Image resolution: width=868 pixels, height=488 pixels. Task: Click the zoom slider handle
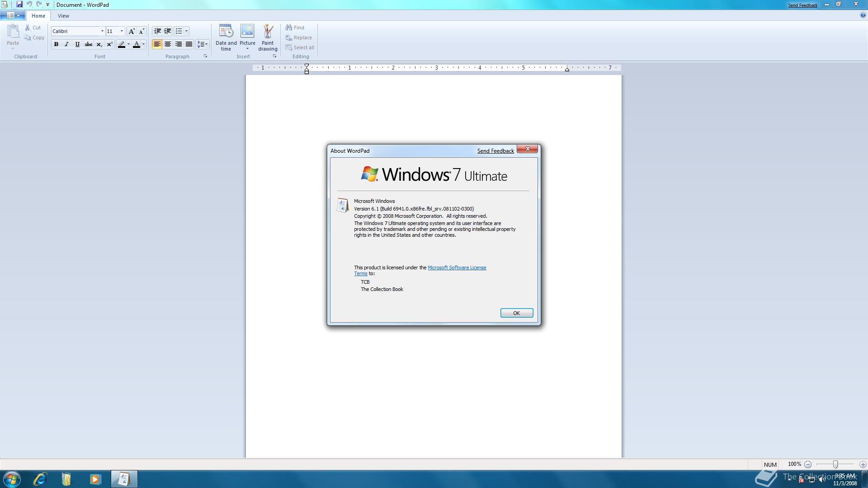835,465
